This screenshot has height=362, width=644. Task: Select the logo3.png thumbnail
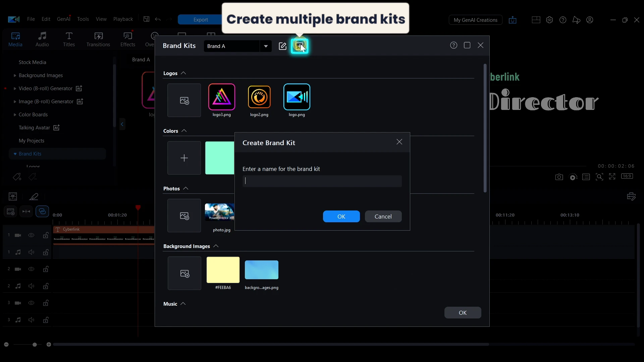click(x=222, y=97)
